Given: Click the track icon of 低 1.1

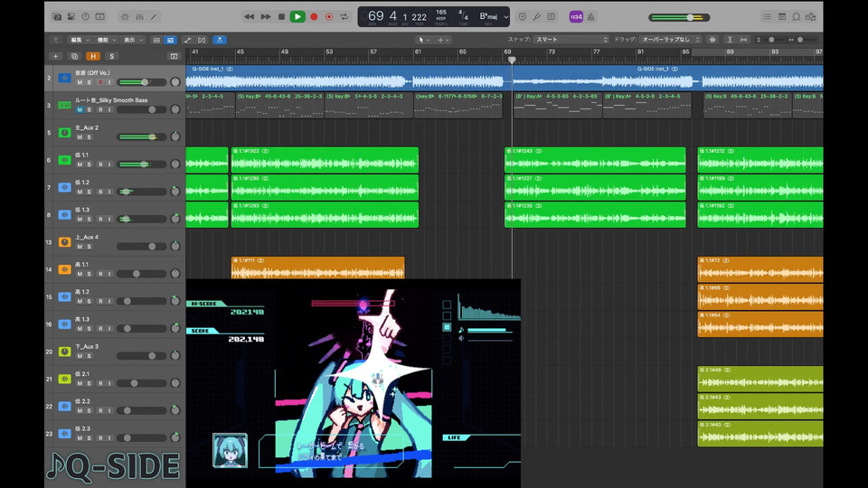Looking at the screenshot, I should (65, 160).
